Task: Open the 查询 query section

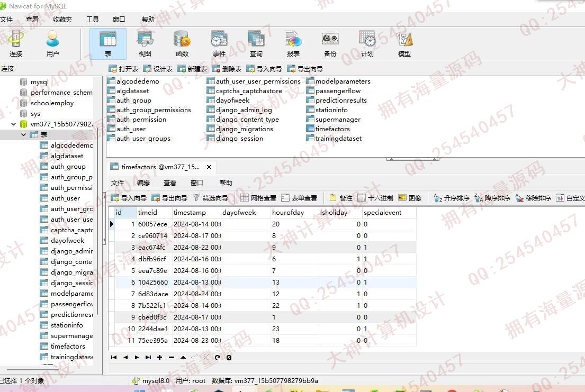Action: [256, 43]
